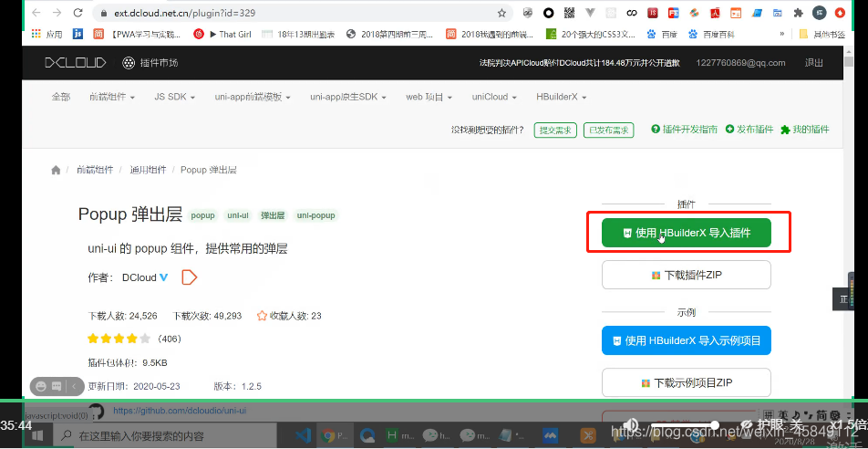Screen dimensions: 868x449
Task: Click the red JS extension icon
Action: coord(653,12)
